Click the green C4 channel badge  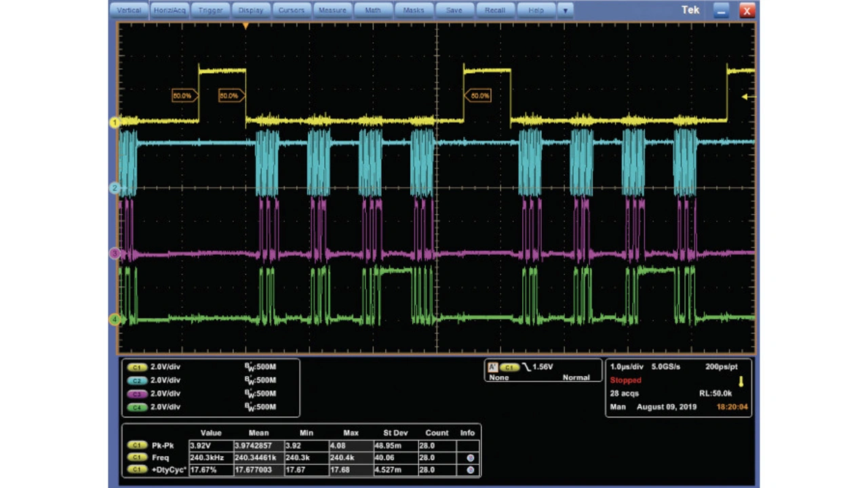pos(138,407)
